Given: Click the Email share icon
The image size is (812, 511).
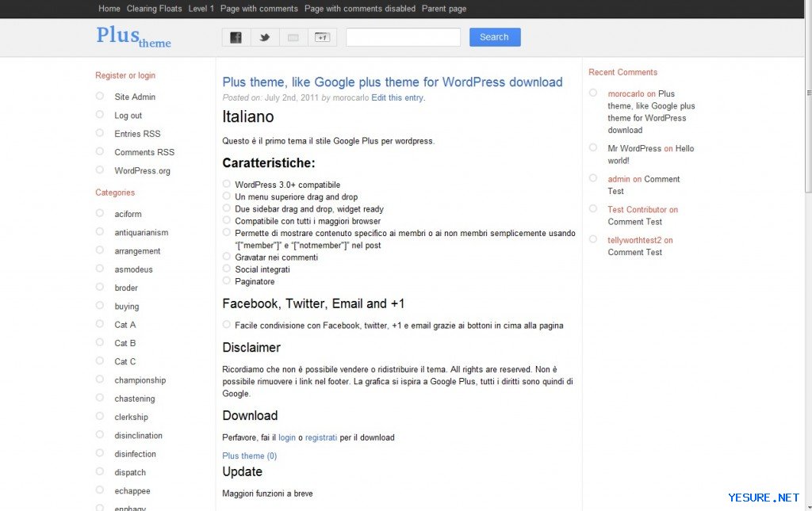Looking at the screenshot, I should pos(293,37).
